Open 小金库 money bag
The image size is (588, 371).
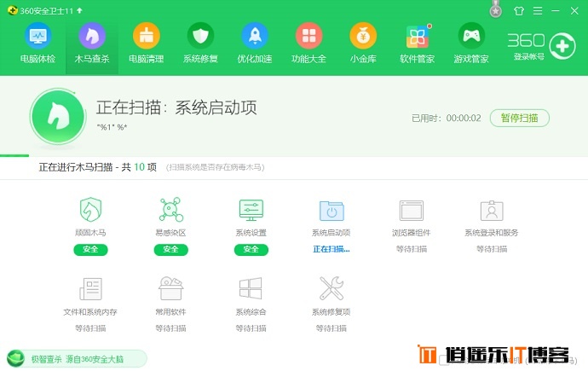click(x=363, y=43)
